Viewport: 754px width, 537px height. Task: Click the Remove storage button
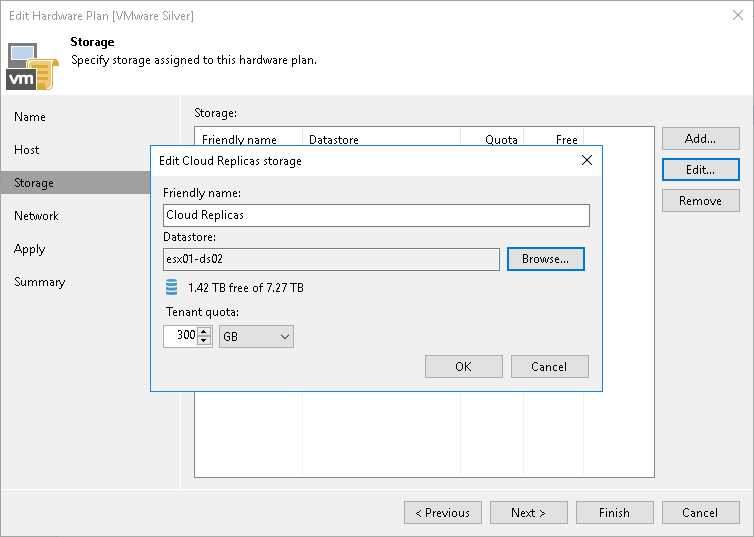[701, 200]
